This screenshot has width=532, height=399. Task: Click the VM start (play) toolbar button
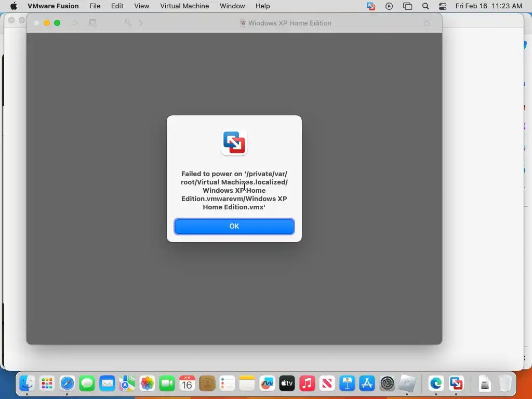pyautogui.click(x=75, y=23)
